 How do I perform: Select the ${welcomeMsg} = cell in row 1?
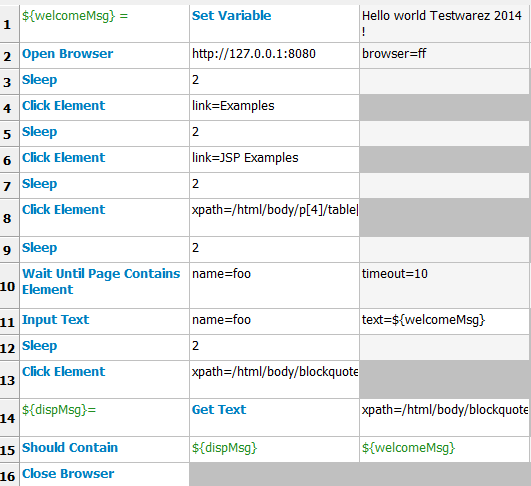pos(104,24)
